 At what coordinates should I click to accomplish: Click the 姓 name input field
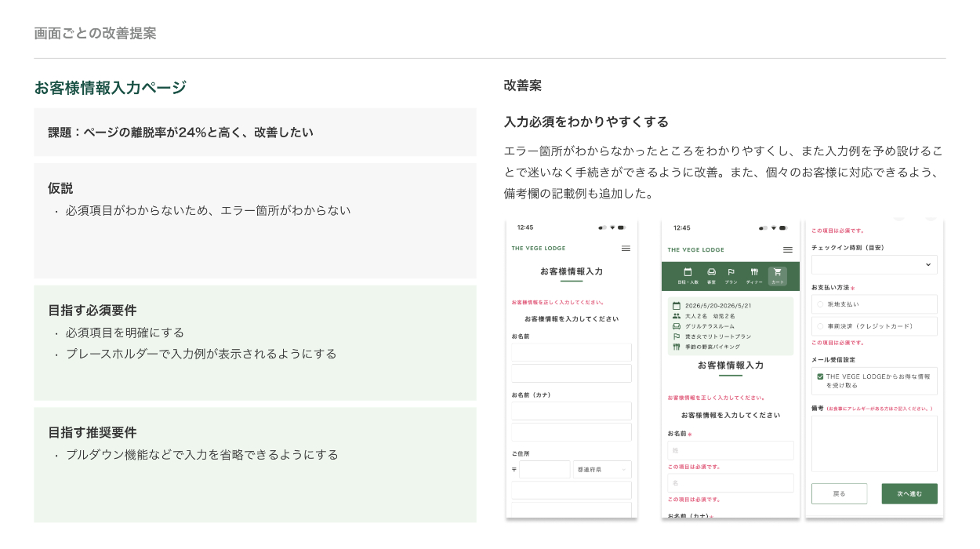point(730,450)
